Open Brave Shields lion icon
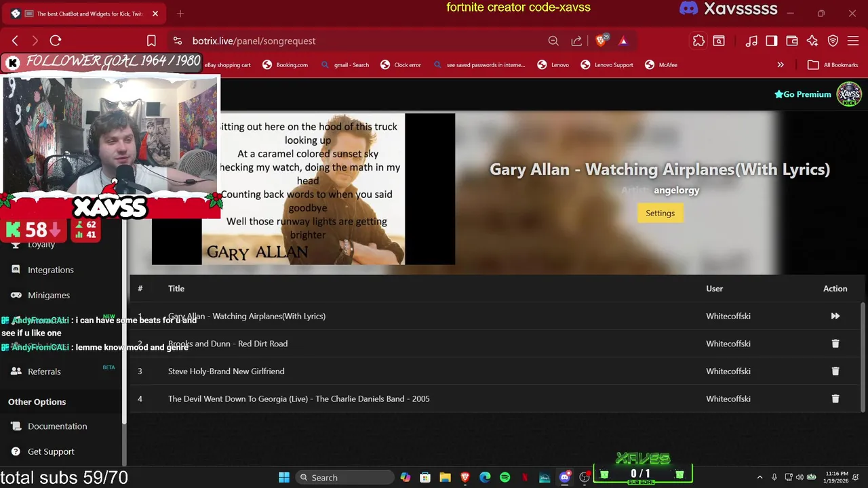 601,41
